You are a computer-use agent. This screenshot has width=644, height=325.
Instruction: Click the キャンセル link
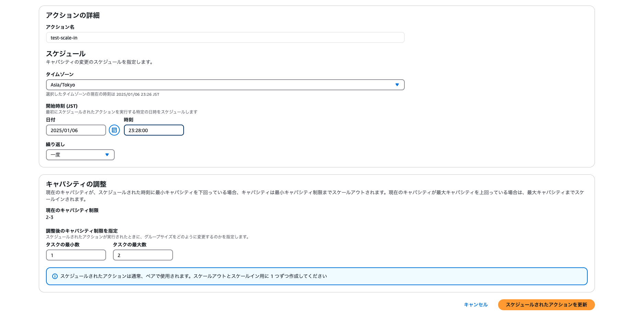click(x=475, y=305)
